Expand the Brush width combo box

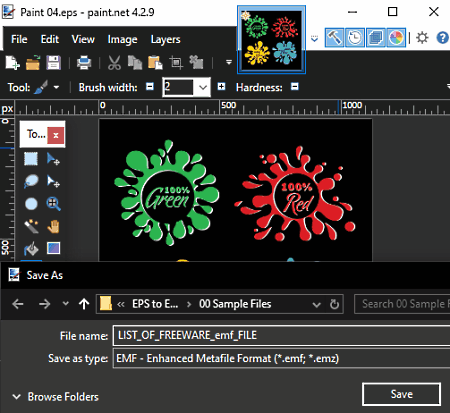(x=203, y=87)
